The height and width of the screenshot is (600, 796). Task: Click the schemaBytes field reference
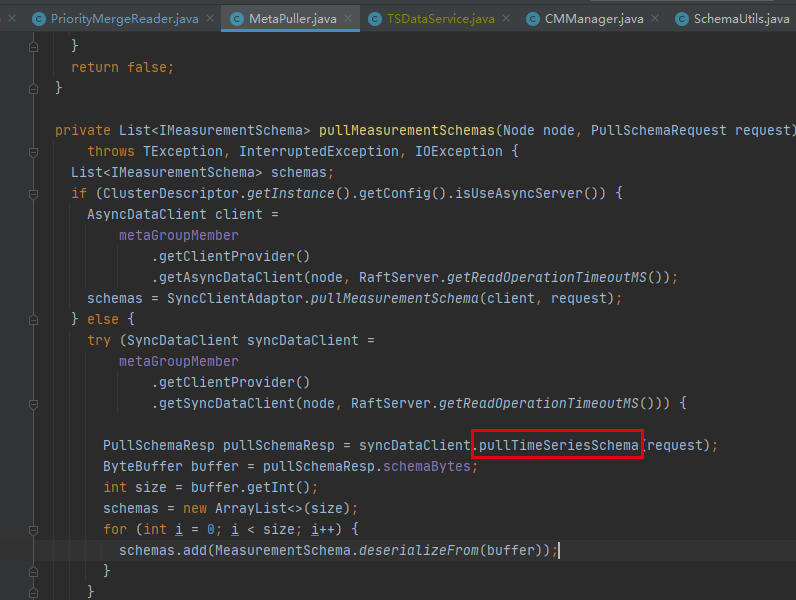pyautogui.click(x=426, y=466)
